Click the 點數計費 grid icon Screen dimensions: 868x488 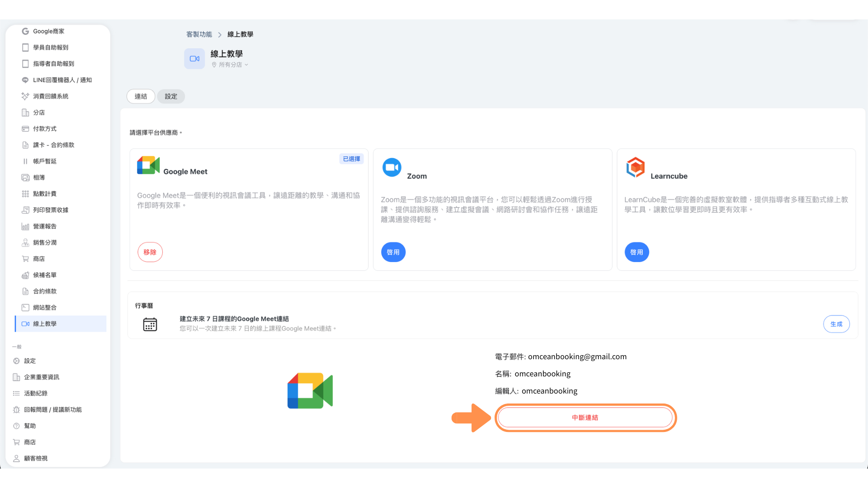[25, 194]
